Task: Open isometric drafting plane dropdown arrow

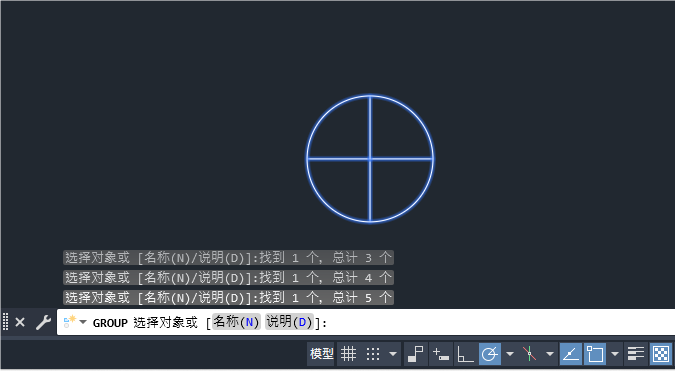Action: pyautogui.click(x=550, y=354)
